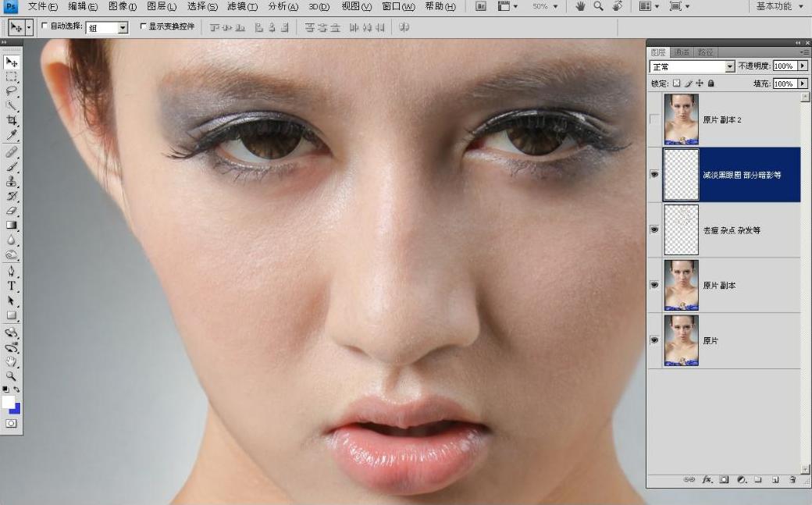Create a new layer from Layers panel footer
812x505 pixels.
click(x=775, y=479)
